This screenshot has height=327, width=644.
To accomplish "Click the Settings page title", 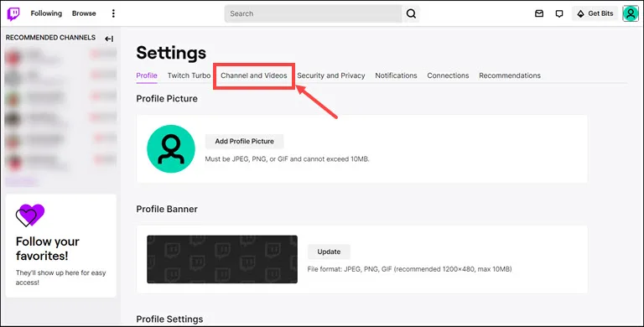I will coord(171,53).
